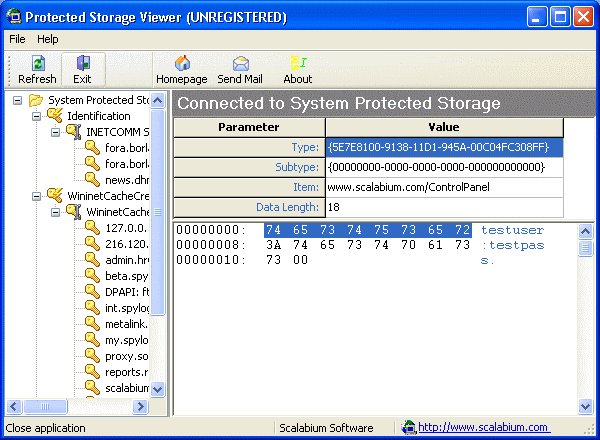
Task: Open the File menu
Action: click(17, 39)
